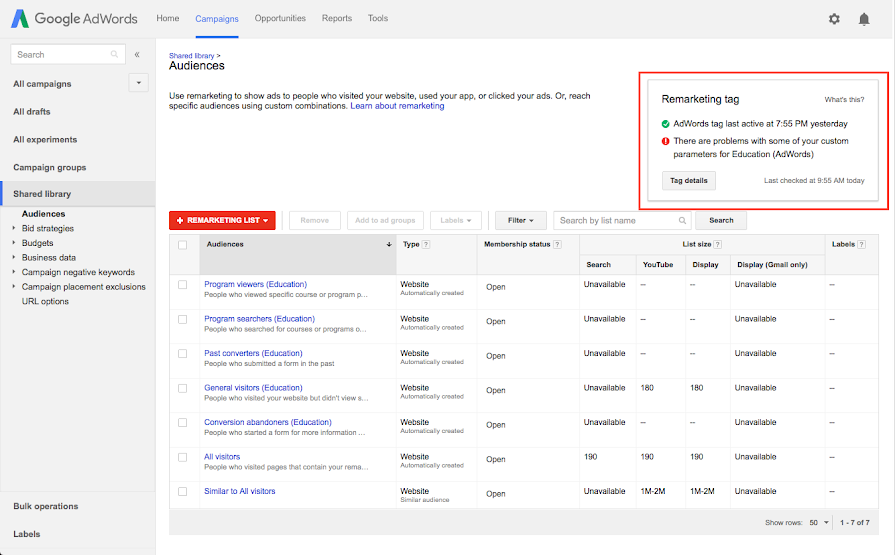
Task: Focus the Search by list name field
Action: [x=622, y=220]
